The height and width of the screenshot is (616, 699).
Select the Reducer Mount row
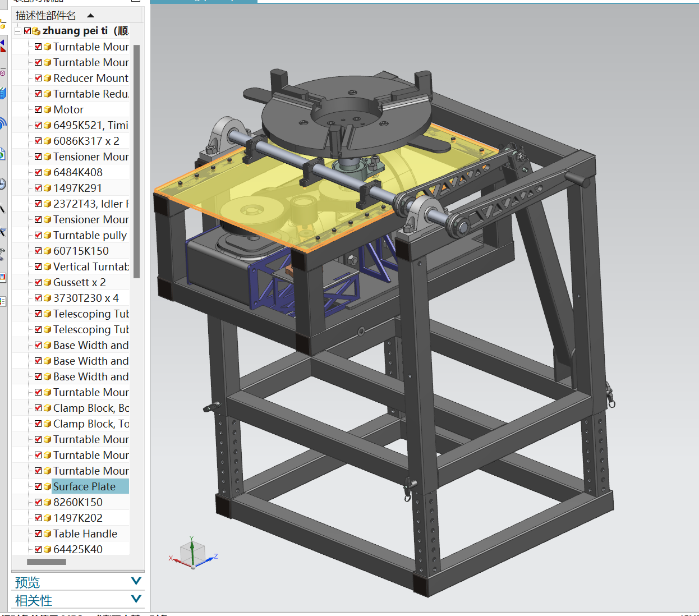[x=71, y=78]
